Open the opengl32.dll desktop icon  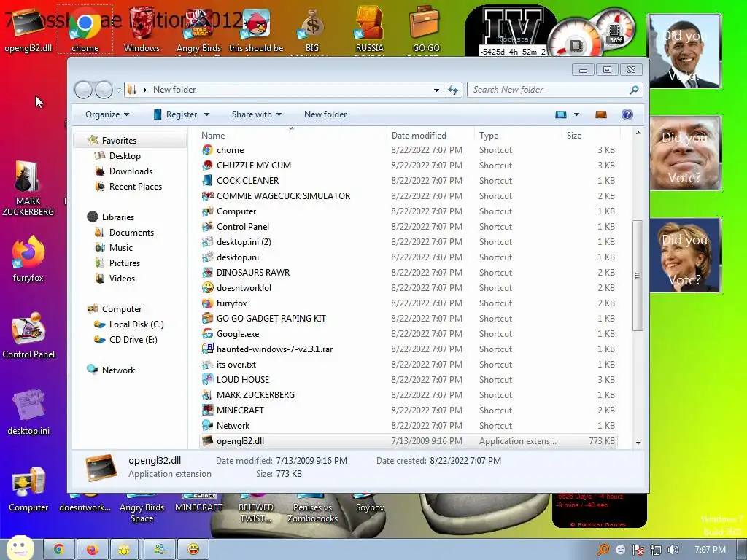pos(28,29)
